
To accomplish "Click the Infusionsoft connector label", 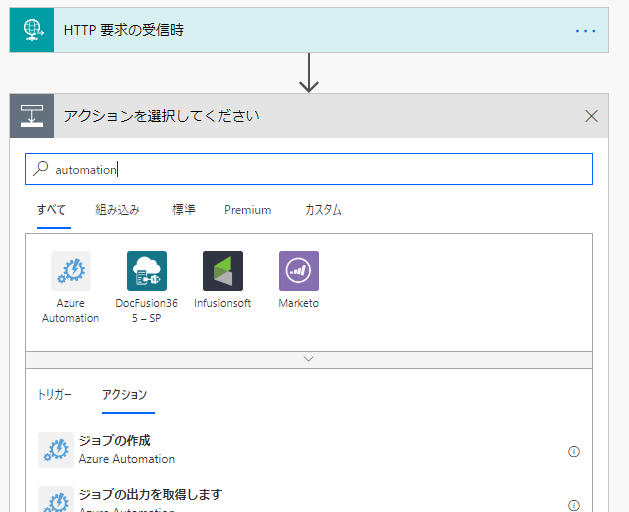I will 223,303.
